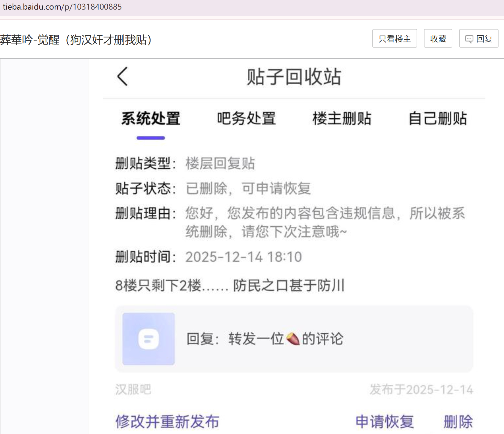Click the 回复：转发一位 reply card text
The image size is (504, 434).
click(264, 339)
